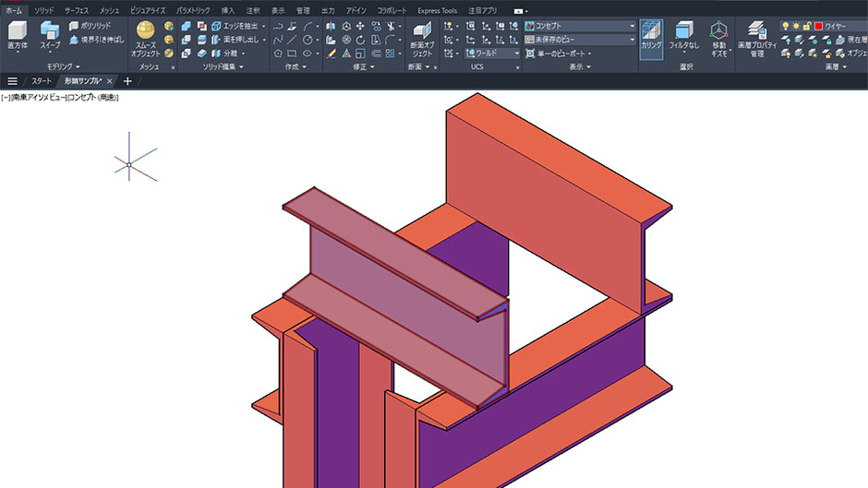Open the ribbon minimize options button
The image size is (868, 488).
(x=521, y=10)
